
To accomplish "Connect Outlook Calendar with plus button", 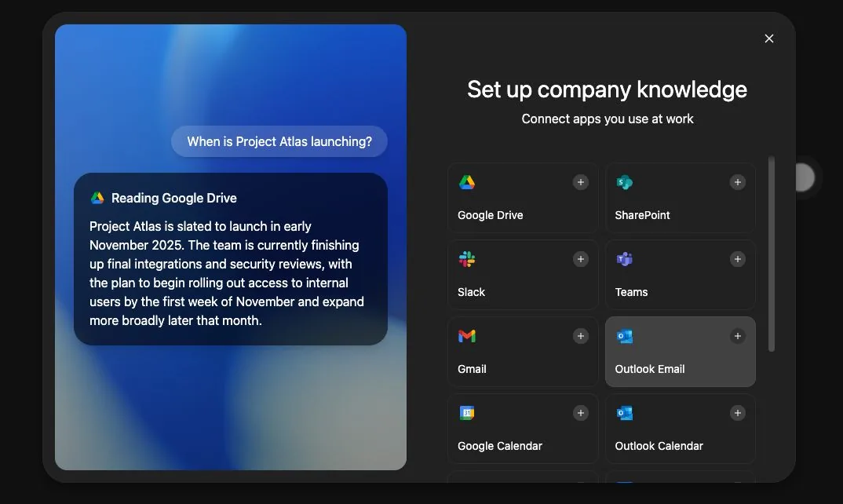I will click(738, 413).
